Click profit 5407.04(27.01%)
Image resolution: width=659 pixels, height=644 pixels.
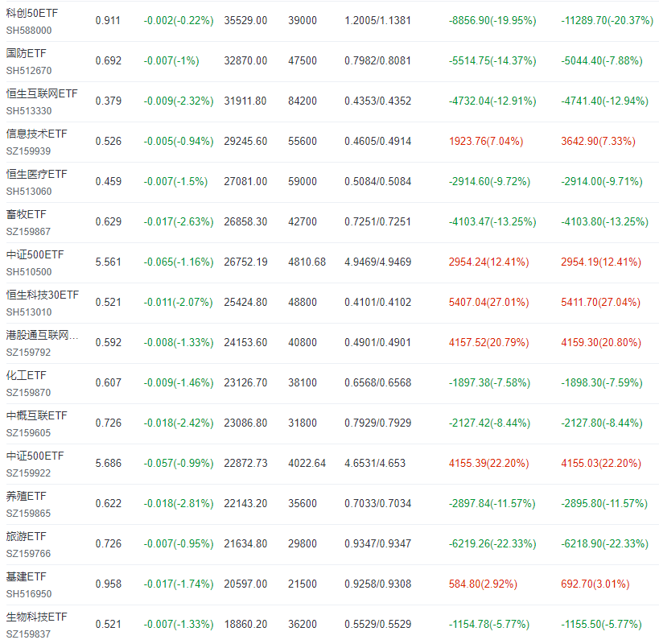click(488, 303)
